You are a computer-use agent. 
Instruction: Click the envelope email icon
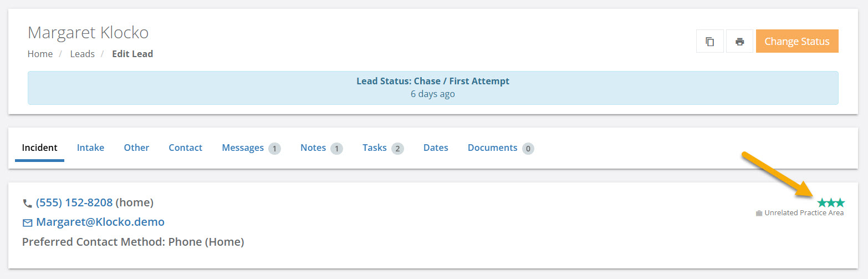click(27, 223)
